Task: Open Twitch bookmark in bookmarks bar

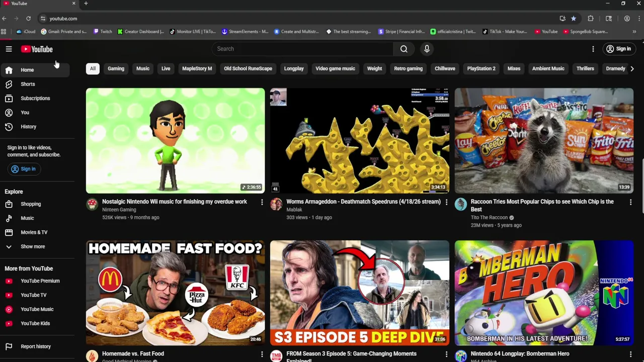Action: coord(103,32)
